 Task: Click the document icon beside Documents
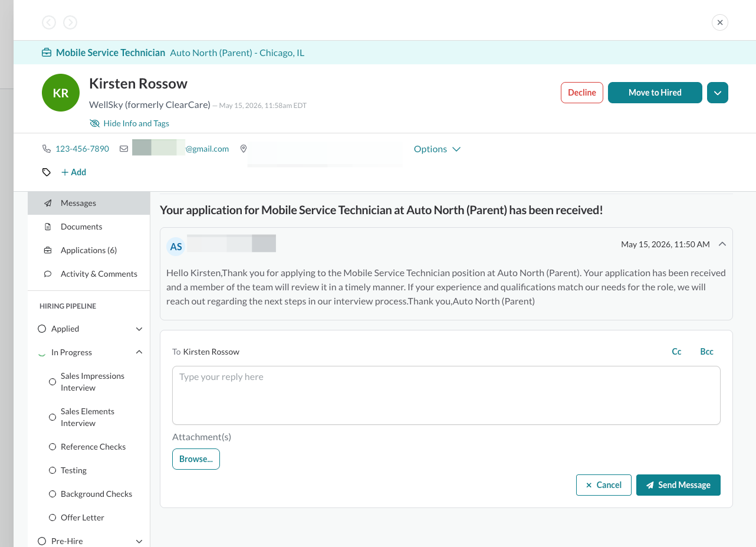(x=48, y=227)
